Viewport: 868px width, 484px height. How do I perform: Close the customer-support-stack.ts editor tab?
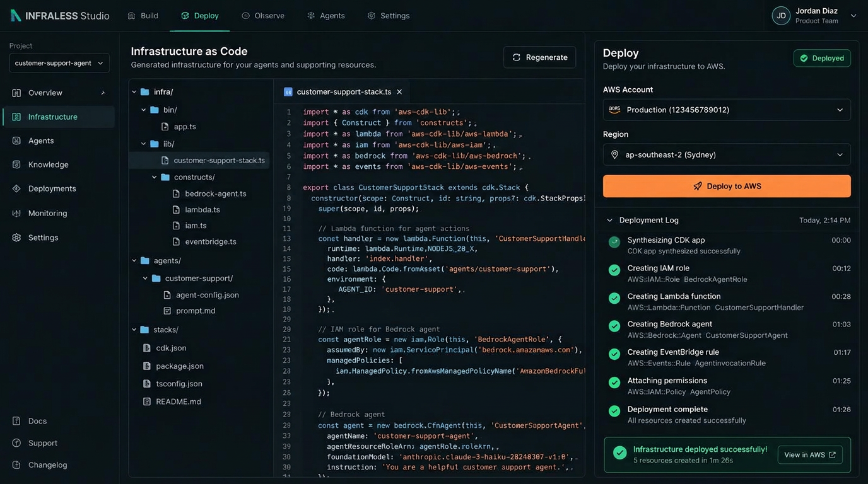(x=399, y=92)
